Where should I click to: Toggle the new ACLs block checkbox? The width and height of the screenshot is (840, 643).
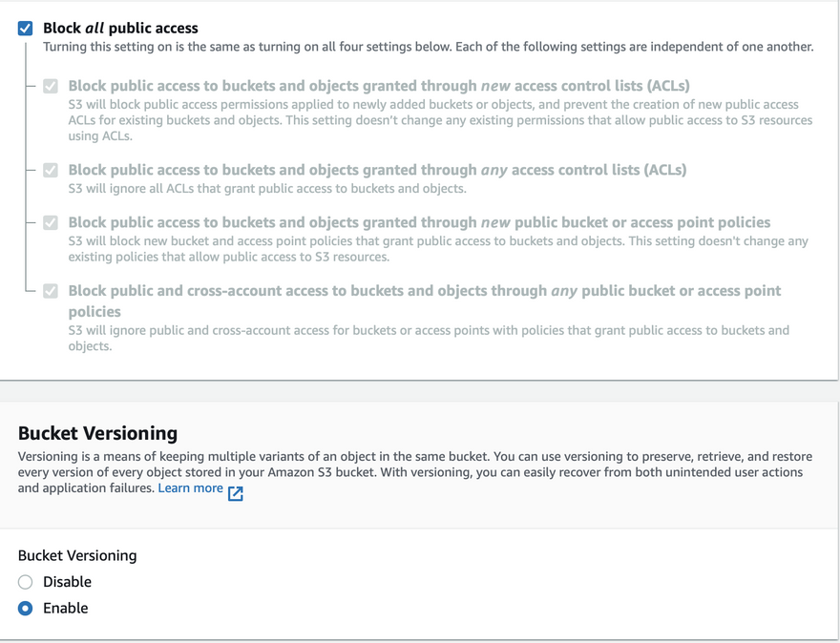pyautogui.click(x=51, y=86)
